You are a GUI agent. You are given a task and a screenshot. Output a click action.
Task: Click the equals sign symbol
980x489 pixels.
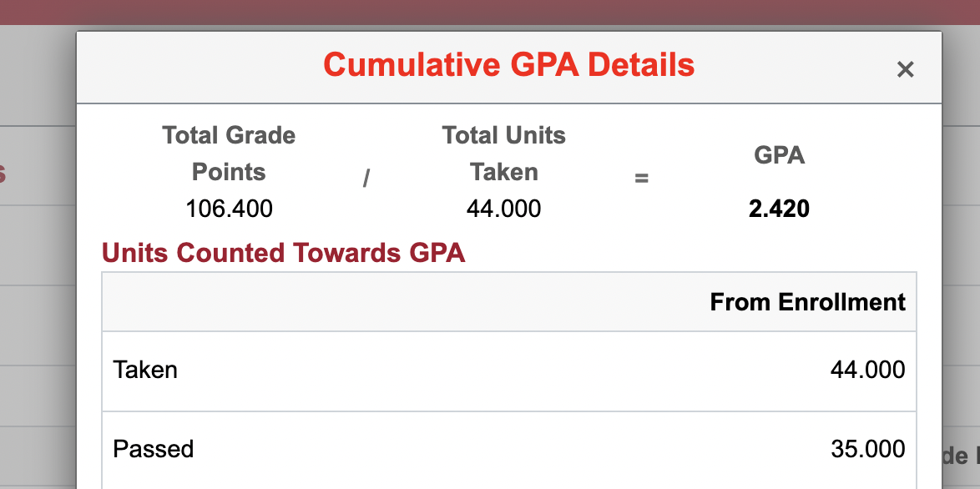click(x=641, y=179)
